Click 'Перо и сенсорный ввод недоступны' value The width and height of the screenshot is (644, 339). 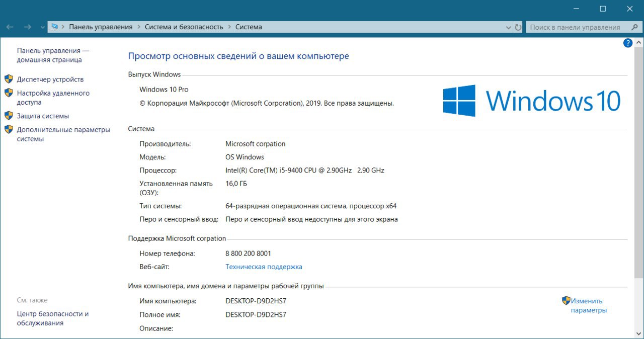tap(312, 219)
